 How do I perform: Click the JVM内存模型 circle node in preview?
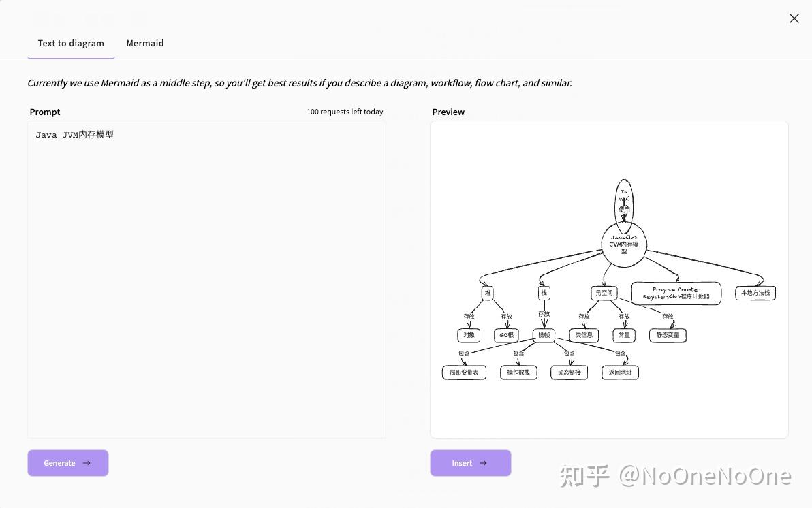click(x=624, y=244)
